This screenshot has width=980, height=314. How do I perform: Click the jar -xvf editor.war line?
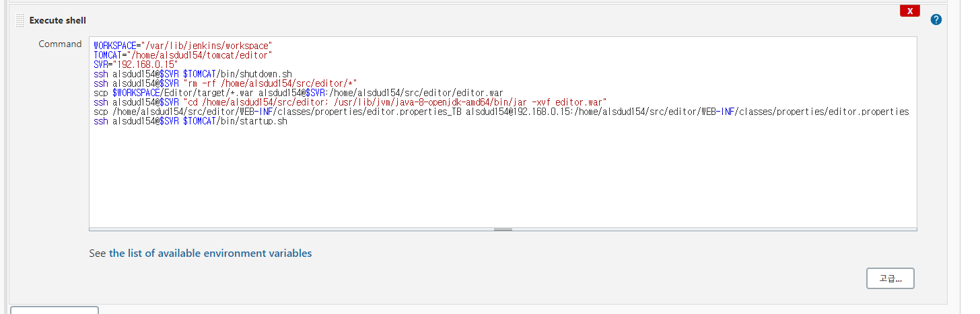click(350, 102)
